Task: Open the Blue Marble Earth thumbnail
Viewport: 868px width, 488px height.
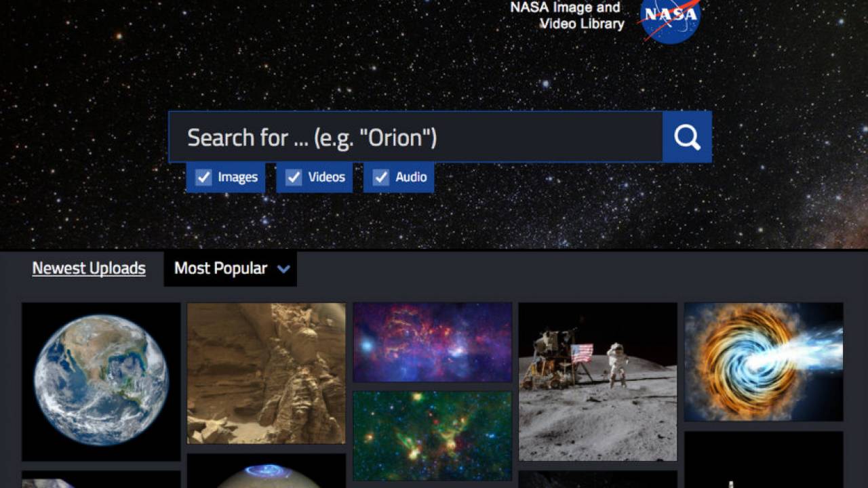Action: 101,382
